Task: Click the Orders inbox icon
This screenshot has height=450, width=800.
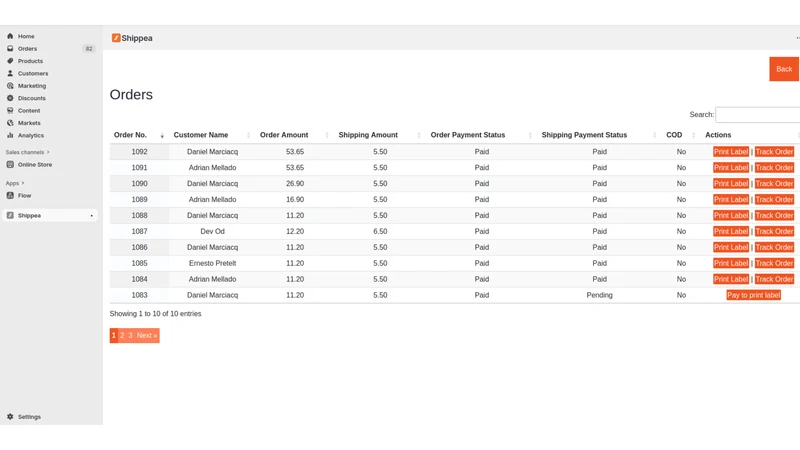Action: [10, 48]
